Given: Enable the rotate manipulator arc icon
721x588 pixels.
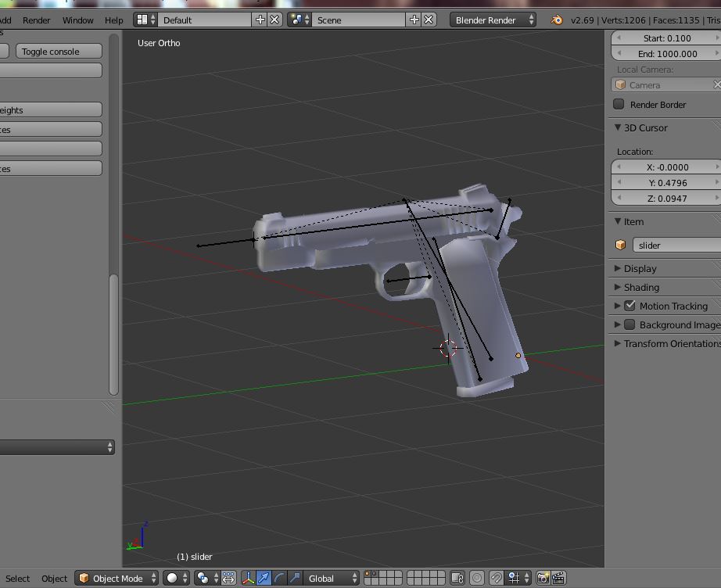Looking at the screenshot, I should click(x=279, y=579).
